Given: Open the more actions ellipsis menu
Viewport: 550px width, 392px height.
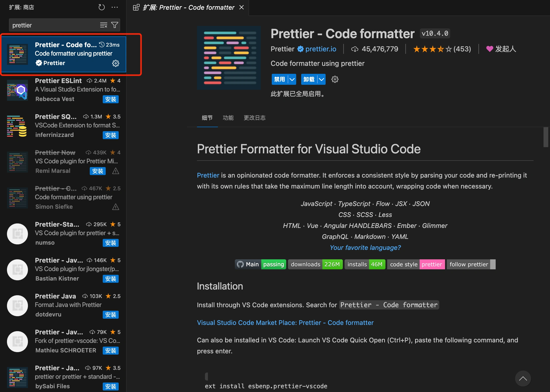Looking at the screenshot, I should click(115, 7).
